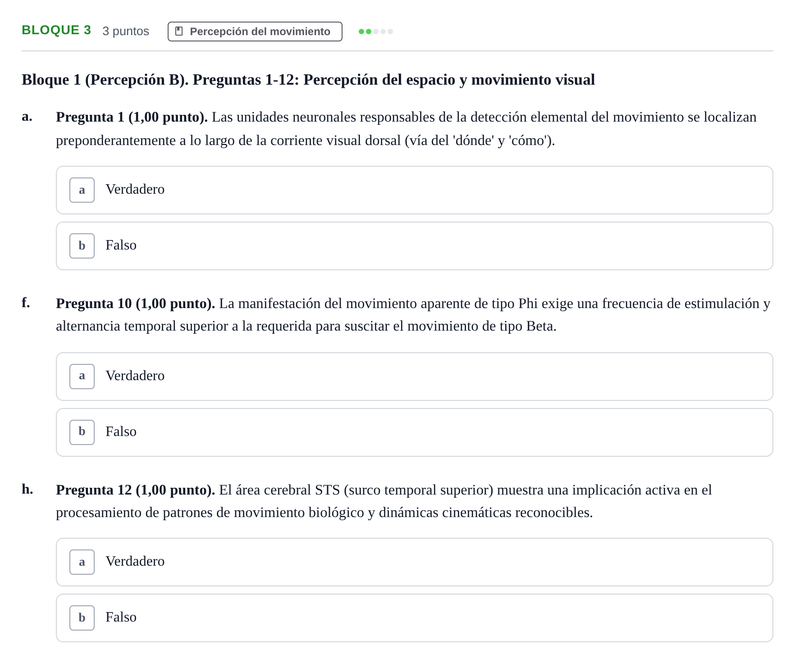Click the Bloque 1 (Percepción B) heading
Screen dimensions: 795x672
click(x=308, y=80)
